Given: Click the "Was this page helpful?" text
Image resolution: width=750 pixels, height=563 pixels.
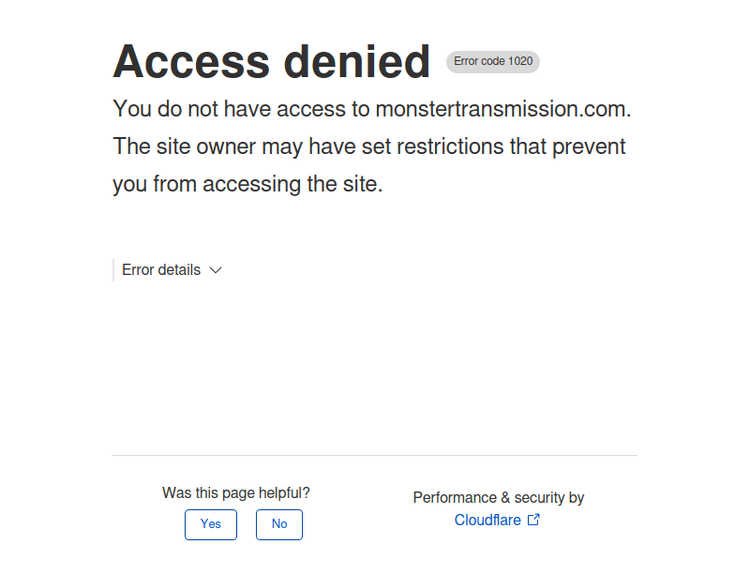Looking at the screenshot, I should (236, 493).
